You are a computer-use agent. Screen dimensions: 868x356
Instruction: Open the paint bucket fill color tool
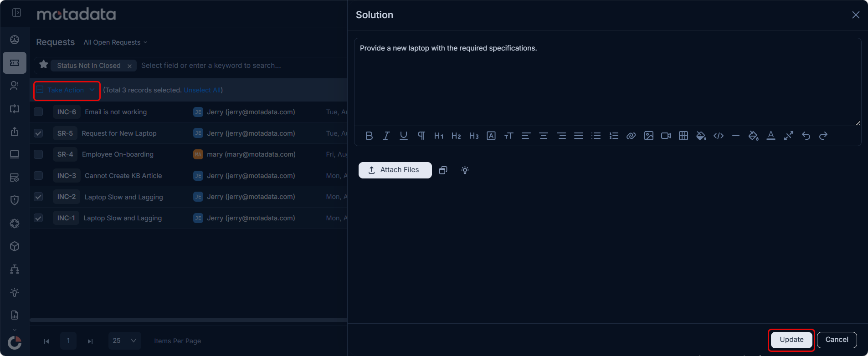(x=701, y=136)
